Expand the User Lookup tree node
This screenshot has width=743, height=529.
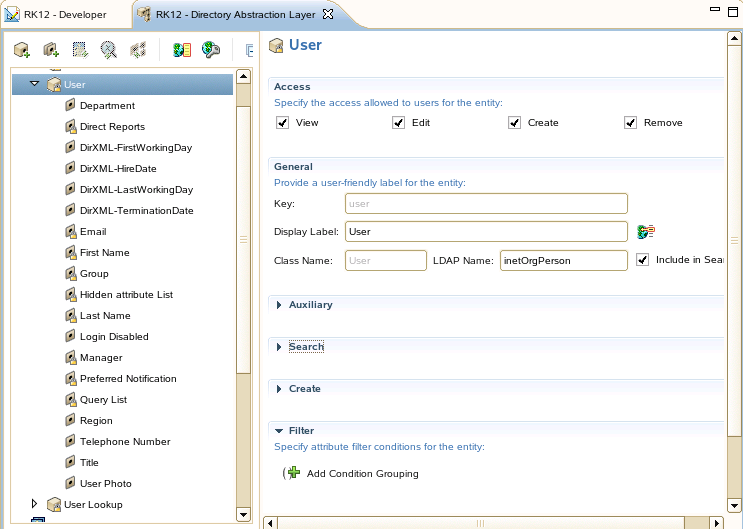point(34,503)
